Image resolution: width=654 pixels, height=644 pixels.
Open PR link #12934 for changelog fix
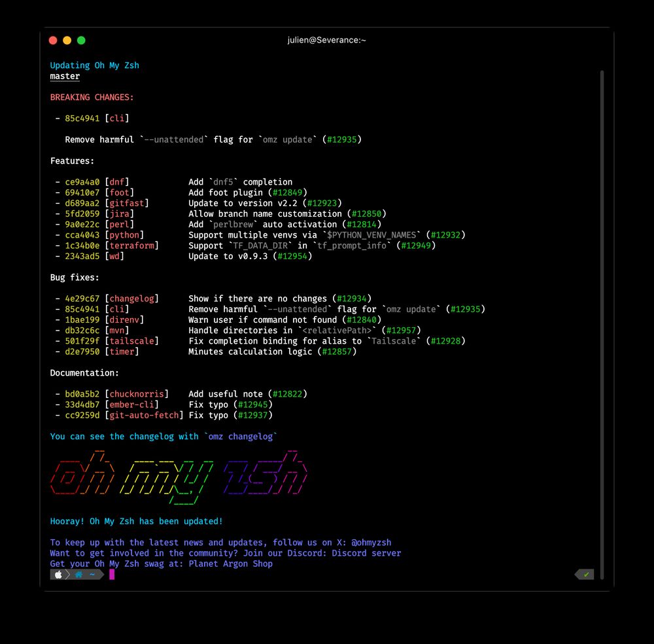(352, 299)
